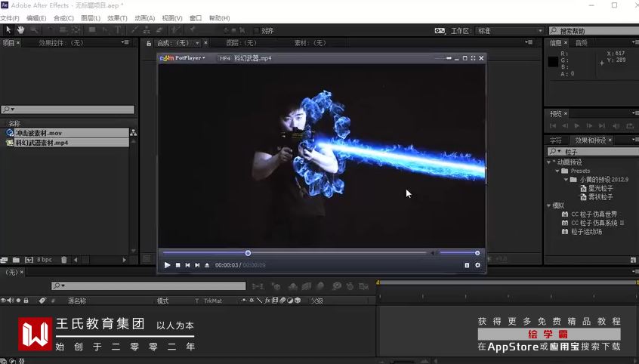Collapse the 动画预设 tree group
The width and height of the screenshot is (639, 364).
[548, 162]
